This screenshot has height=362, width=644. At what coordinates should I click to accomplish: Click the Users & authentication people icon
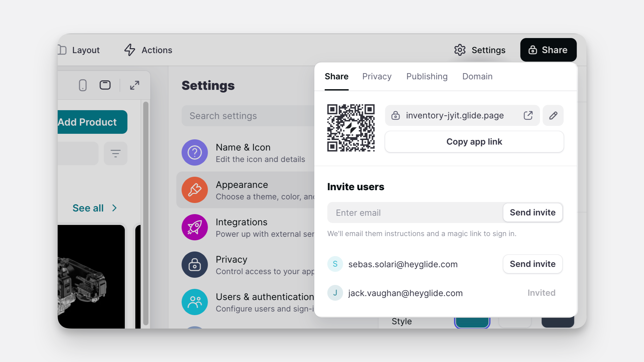tap(195, 302)
